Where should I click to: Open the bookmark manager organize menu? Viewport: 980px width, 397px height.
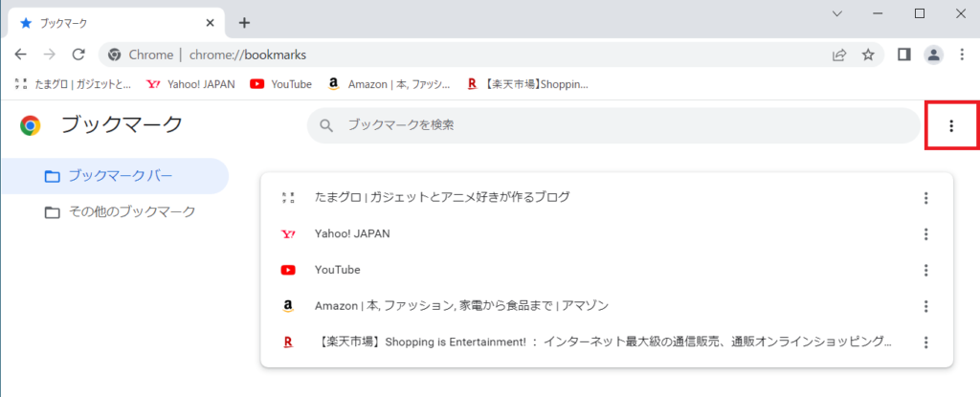click(x=950, y=125)
